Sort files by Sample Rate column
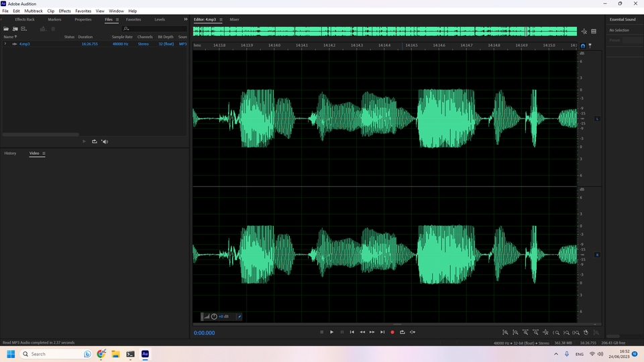This screenshot has width=644, height=362. [x=122, y=36]
